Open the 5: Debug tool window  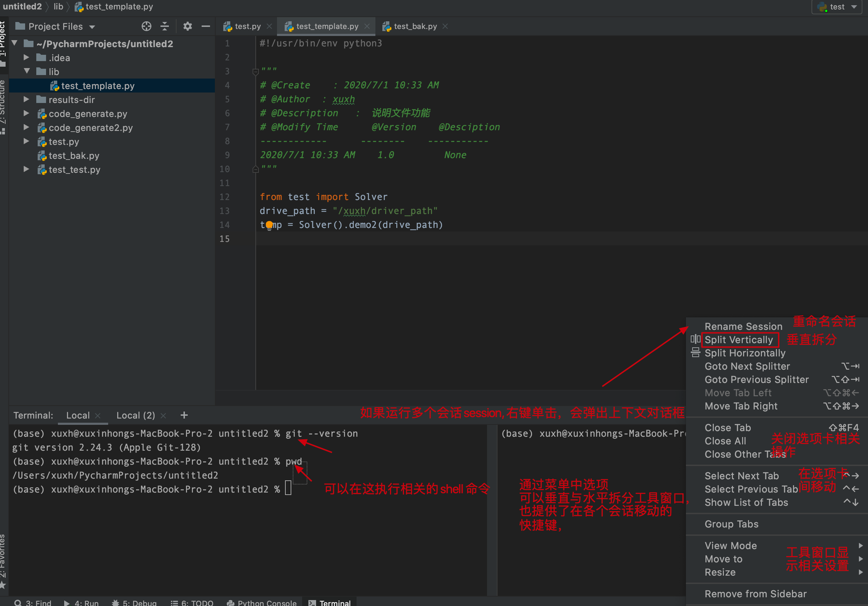pos(134,602)
